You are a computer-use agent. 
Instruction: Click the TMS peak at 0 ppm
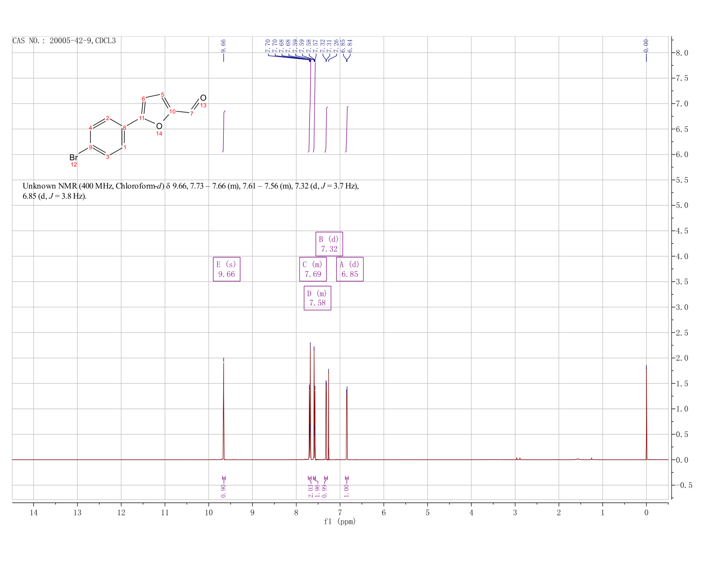pos(646,413)
